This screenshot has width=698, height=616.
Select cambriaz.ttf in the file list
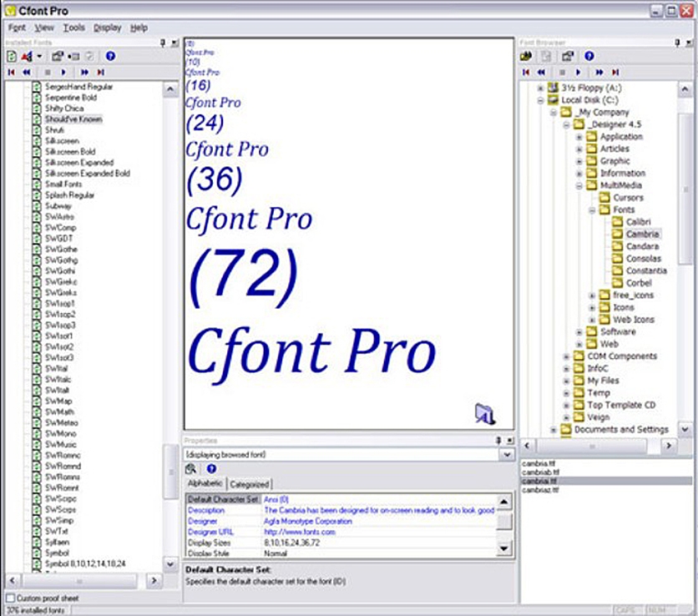point(540,490)
